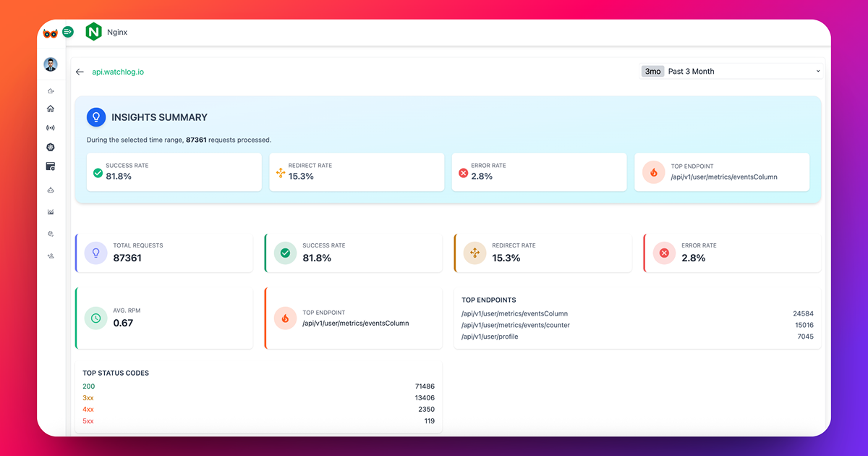The height and width of the screenshot is (456, 868).
Task: Select the 4xx status code row
Action: pos(258,410)
